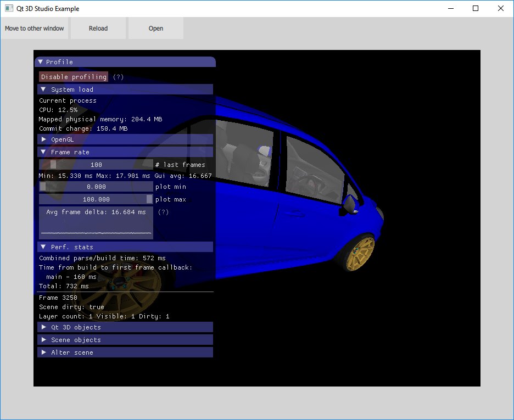Click the help icon next to Avg frame delta
The height and width of the screenshot is (420, 514).
point(163,211)
